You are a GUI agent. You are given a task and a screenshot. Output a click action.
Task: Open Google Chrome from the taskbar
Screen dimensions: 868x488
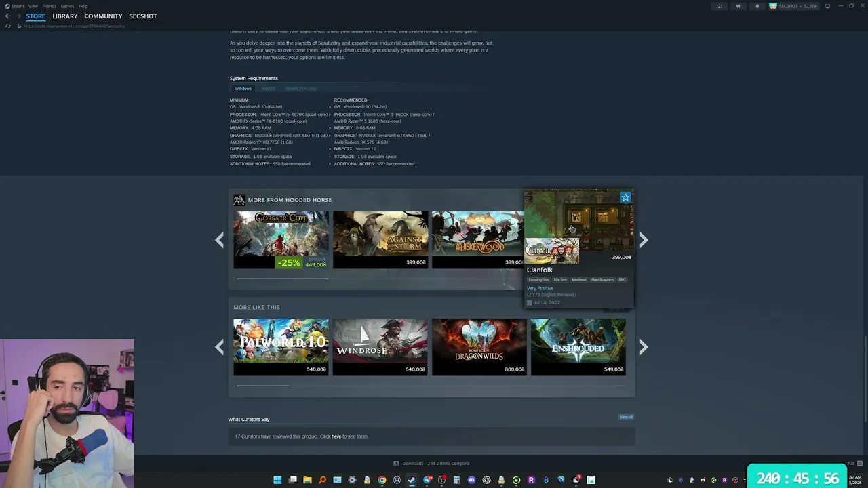coord(382,480)
